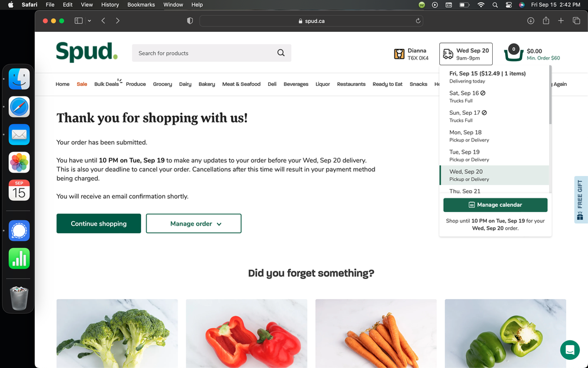Click the Dianna account profile icon

point(399,54)
